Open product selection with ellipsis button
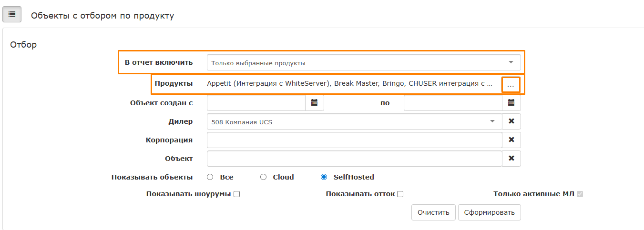644x230 pixels. click(511, 85)
